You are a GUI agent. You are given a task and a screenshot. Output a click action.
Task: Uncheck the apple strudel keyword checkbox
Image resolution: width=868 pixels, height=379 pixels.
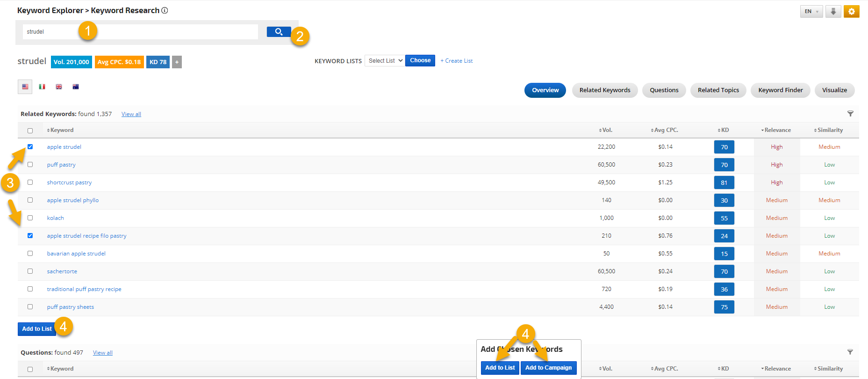click(30, 147)
